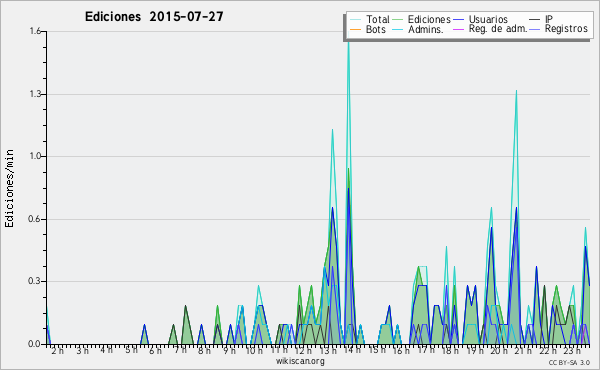Click the 'Ediciones' legend label
600x370 pixels.
pos(429,19)
